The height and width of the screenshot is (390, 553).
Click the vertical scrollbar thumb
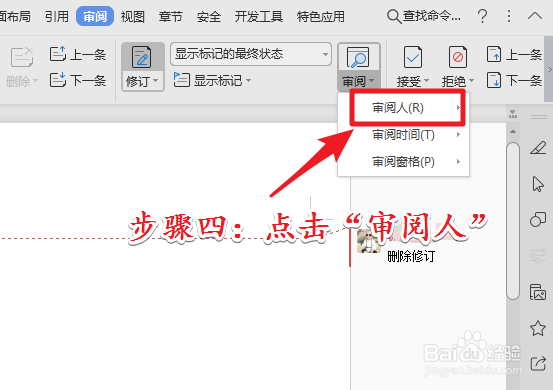513,221
